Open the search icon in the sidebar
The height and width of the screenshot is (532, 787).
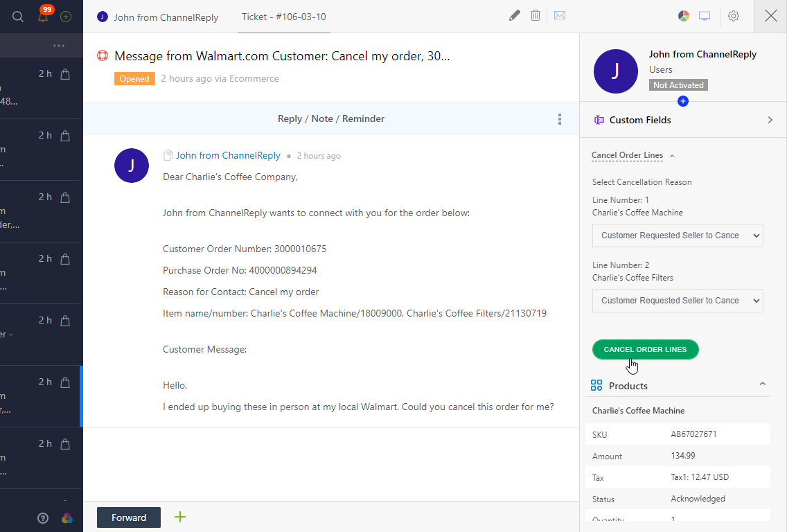click(x=17, y=17)
